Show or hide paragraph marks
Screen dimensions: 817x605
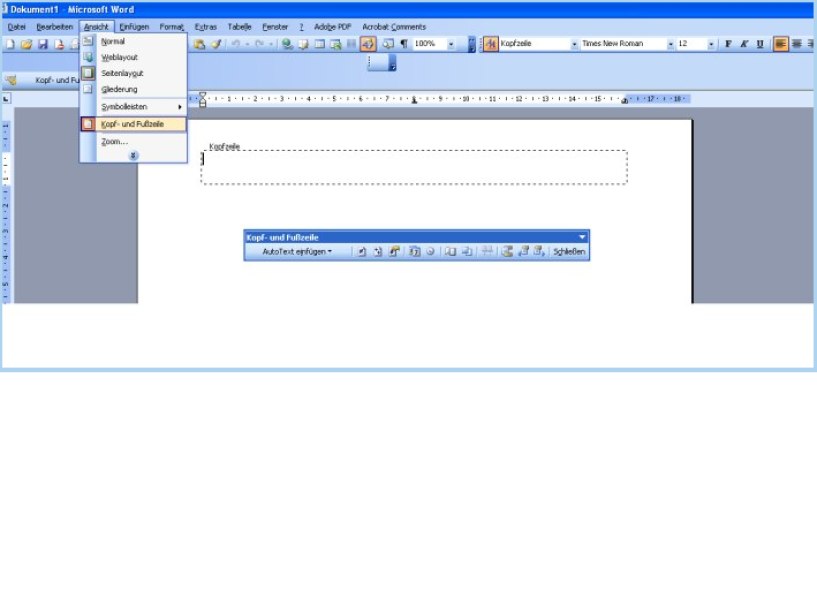click(x=404, y=44)
